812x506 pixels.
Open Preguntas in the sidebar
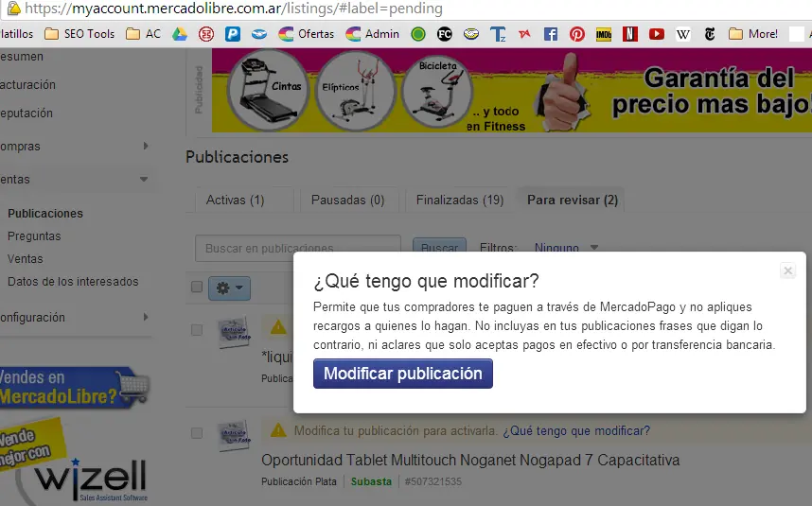click(x=34, y=236)
